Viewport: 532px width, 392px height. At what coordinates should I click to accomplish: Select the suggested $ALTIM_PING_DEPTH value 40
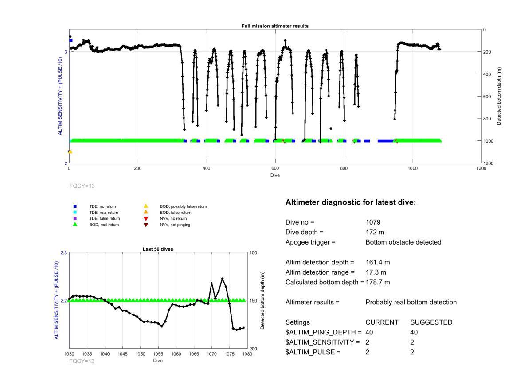(x=414, y=332)
